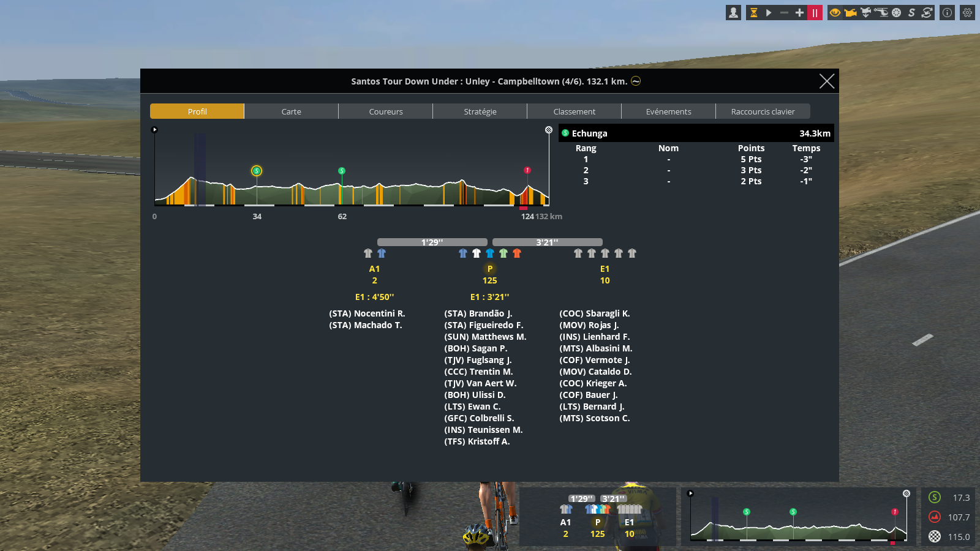Click the E1 group in the bottom mini panel
Image resolution: width=980 pixels, height=551 pixels.
[629, 522]
